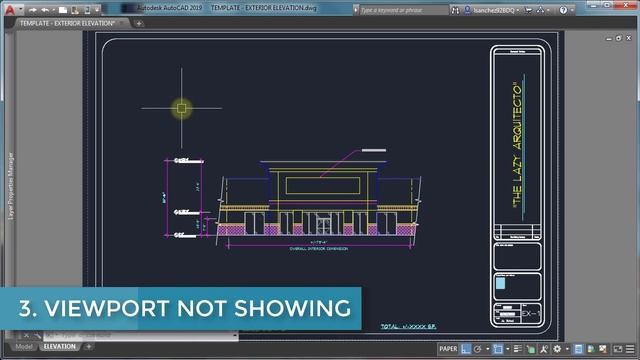
Task: Click the binoculars search icon
Action: (455, 10)
